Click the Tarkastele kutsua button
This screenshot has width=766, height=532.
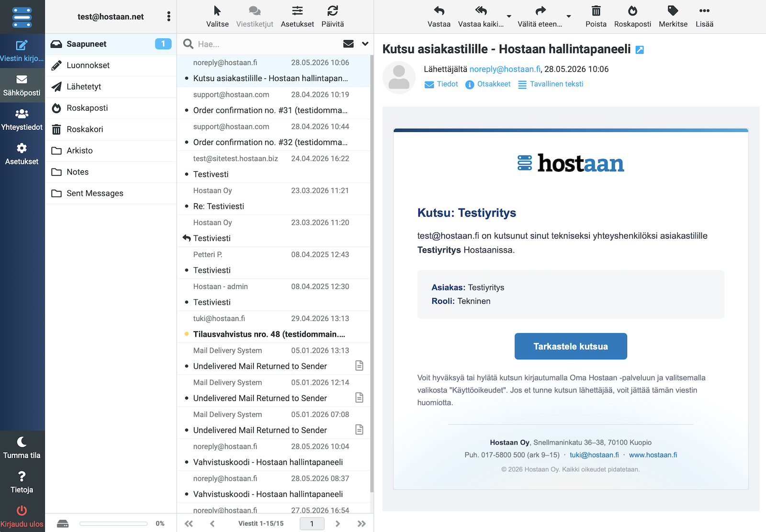click(x=571, y=346)
